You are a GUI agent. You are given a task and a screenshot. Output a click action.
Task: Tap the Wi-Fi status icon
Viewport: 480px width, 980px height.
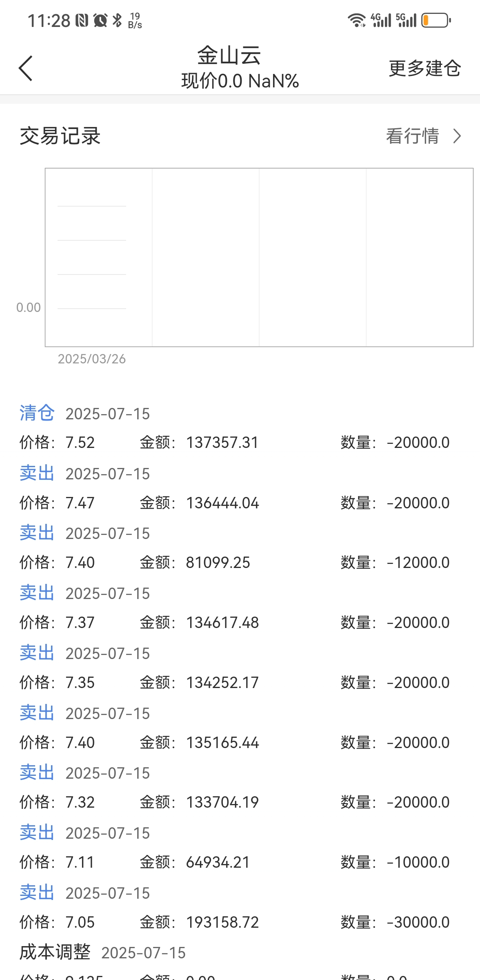[356, 20]
